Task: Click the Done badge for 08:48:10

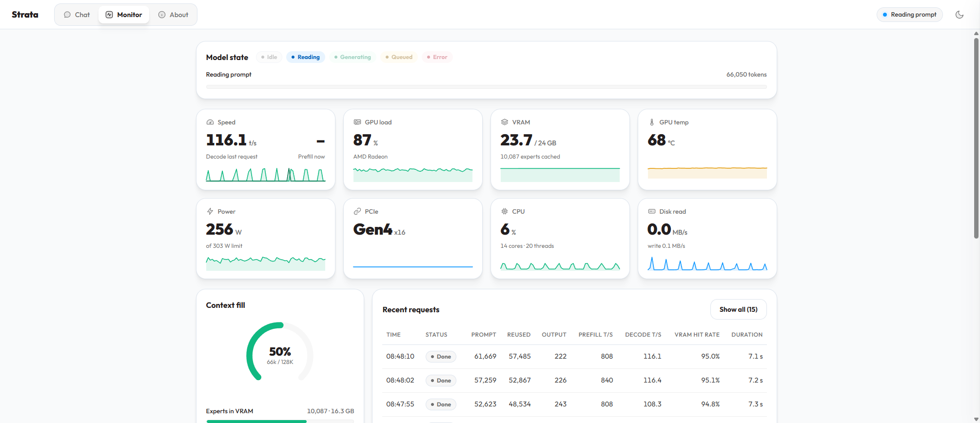Action: click(x=441, y=357)
